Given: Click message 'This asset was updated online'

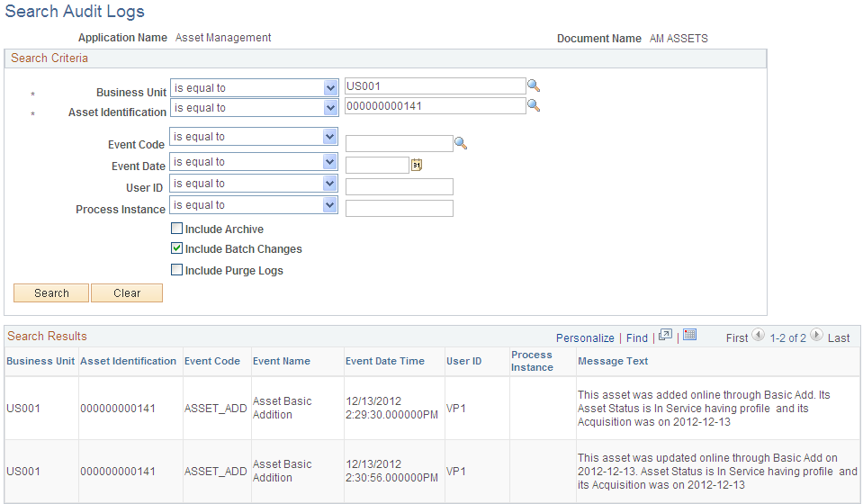Looking at the screenshot, I should coord(717,471).
